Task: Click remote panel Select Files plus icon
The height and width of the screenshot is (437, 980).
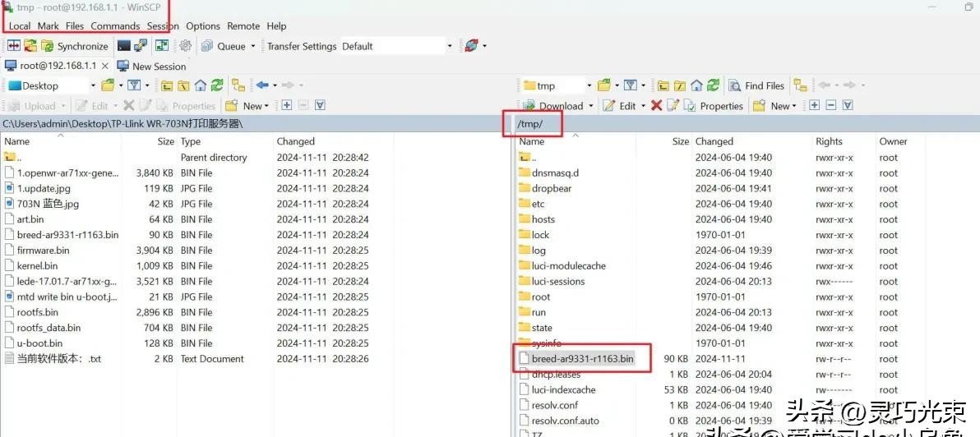Action: [x=815, y=105]
